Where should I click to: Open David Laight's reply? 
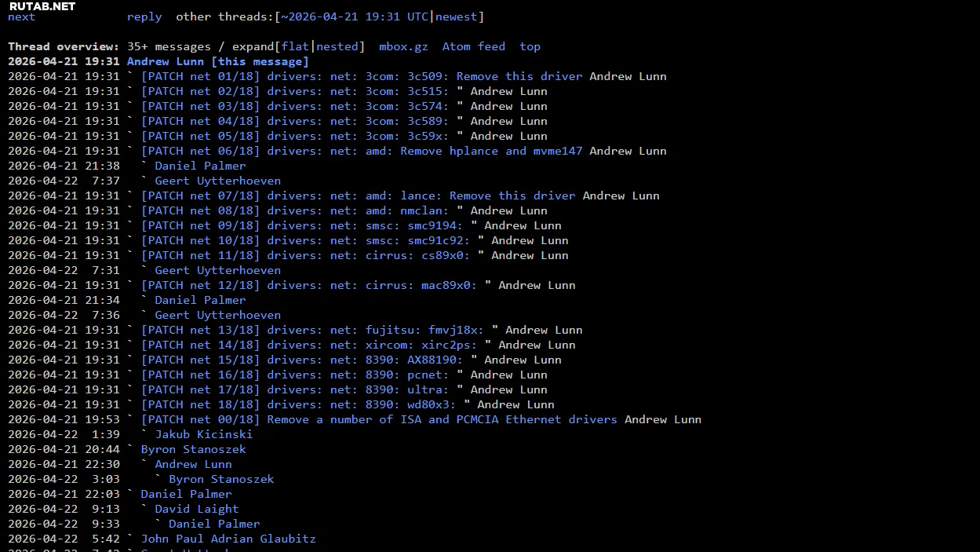[196, 509]
